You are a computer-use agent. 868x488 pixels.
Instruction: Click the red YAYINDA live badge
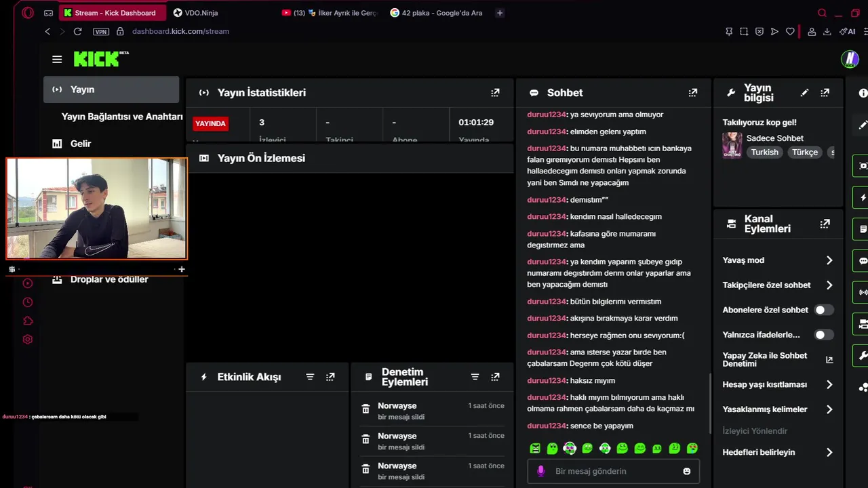210,124
